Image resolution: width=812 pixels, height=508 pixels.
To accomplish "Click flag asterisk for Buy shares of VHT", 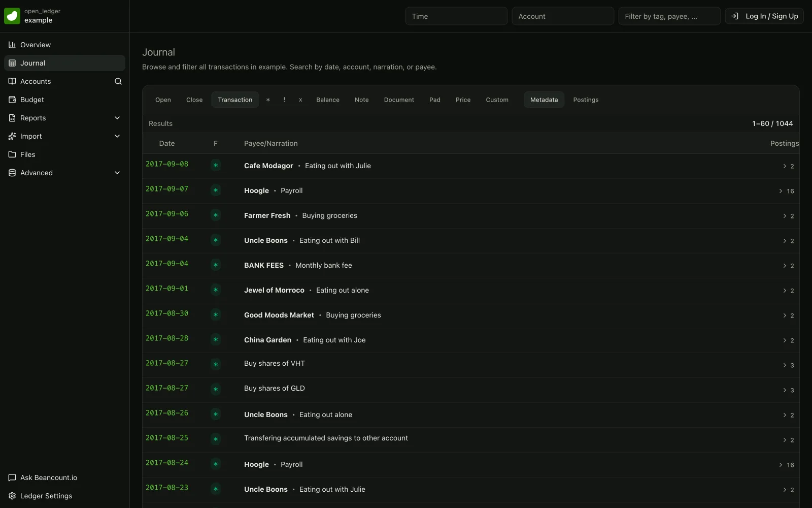I will (x=216, y=365).
